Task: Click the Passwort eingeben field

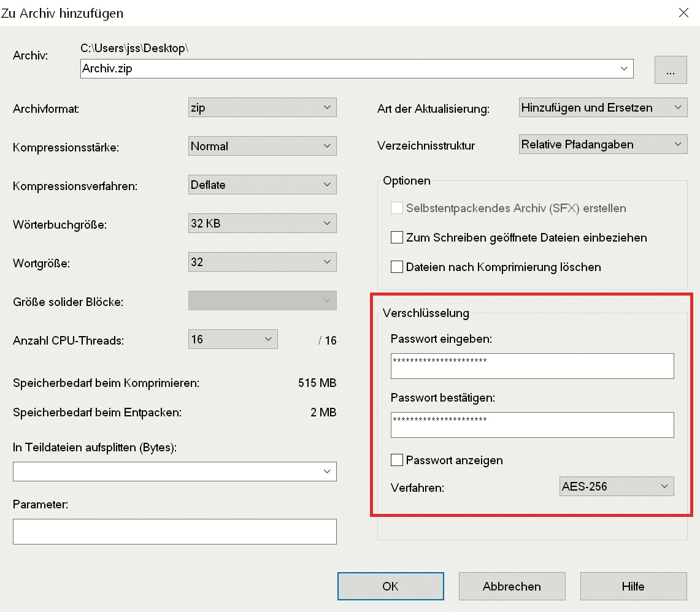Action: (x=532, y=366)
